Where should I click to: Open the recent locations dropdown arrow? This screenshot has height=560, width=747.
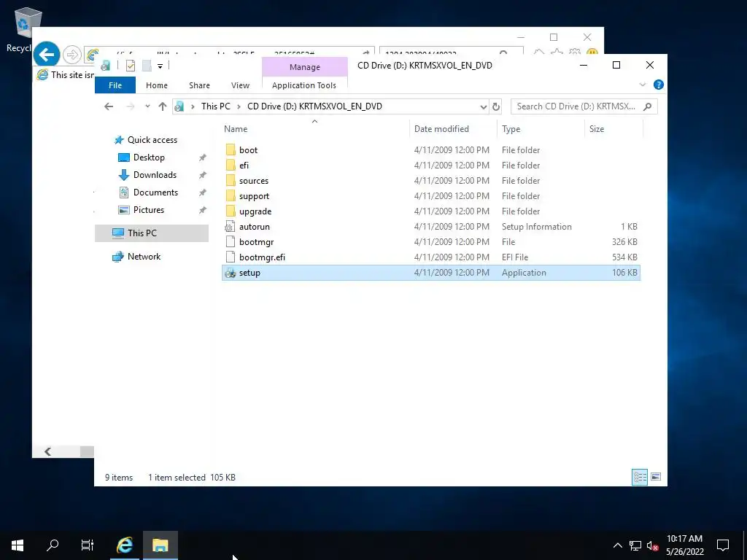coord(147,106)
